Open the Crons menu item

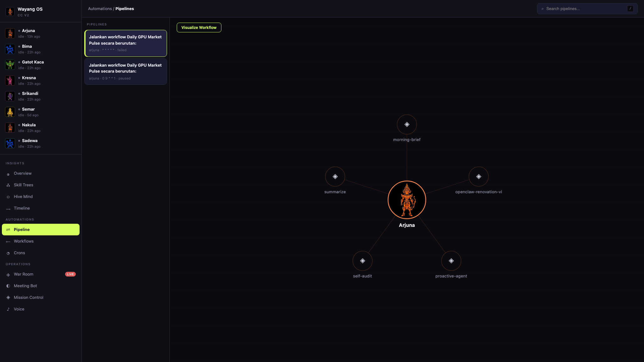(x=41, y=253)
